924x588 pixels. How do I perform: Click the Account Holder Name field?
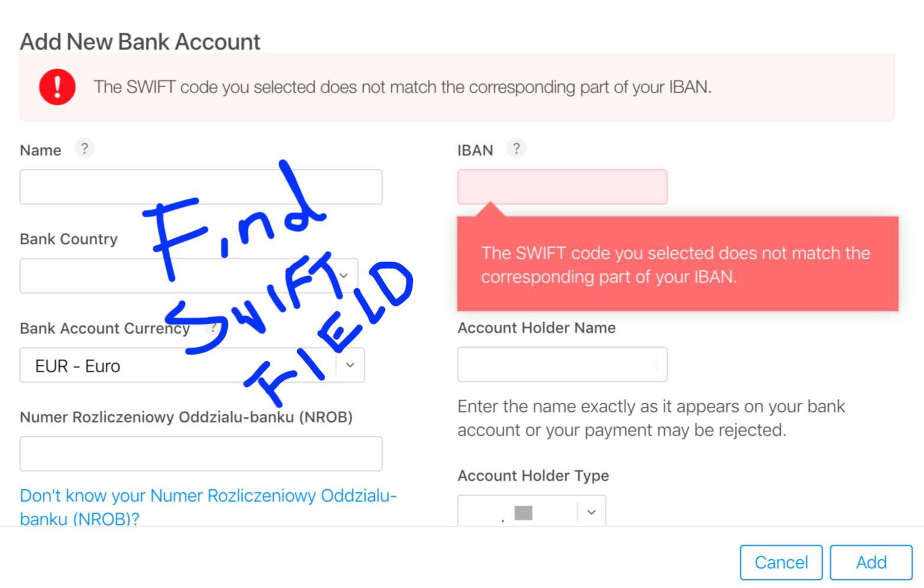pos(563,364)
